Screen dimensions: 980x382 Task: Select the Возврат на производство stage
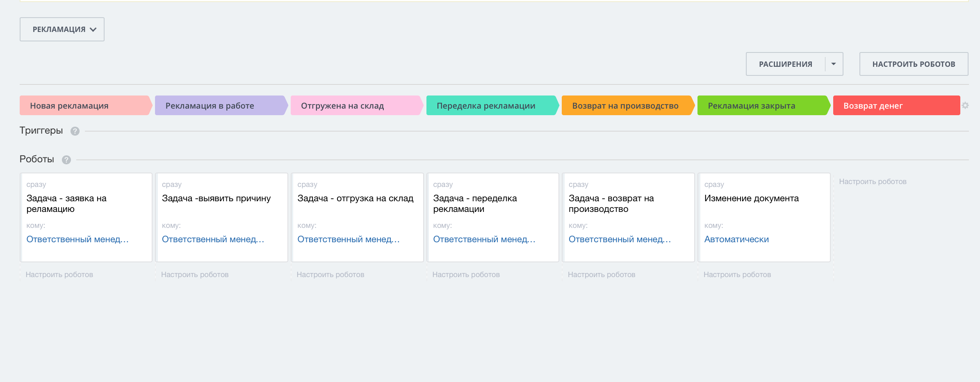click(x=626, y=106)
